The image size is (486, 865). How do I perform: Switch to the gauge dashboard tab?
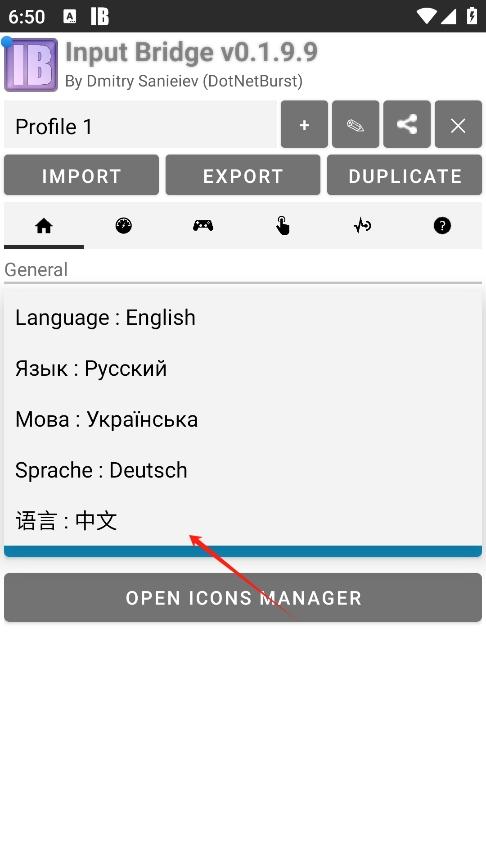click(x=124, y=226)
